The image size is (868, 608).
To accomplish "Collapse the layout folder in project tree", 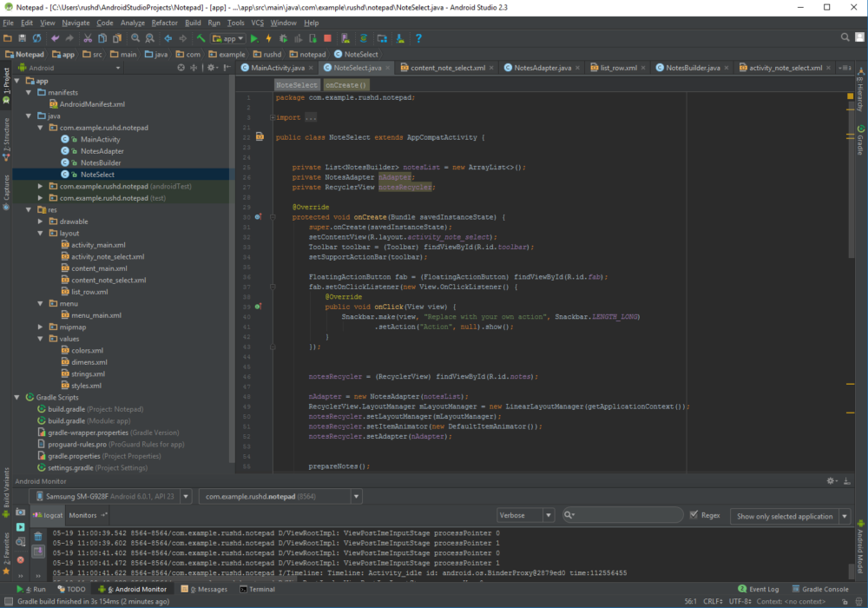I will [40, 234].
